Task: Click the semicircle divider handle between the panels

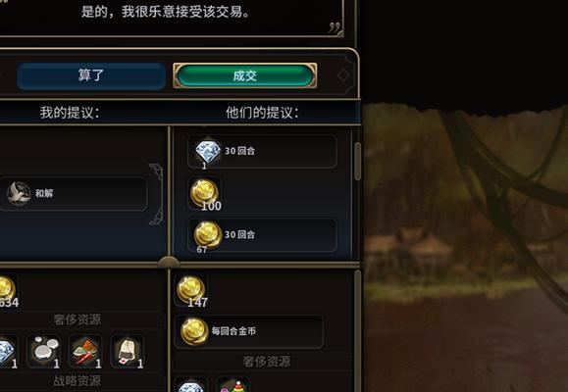Action: pyautogui.click(x=169, y=262)
